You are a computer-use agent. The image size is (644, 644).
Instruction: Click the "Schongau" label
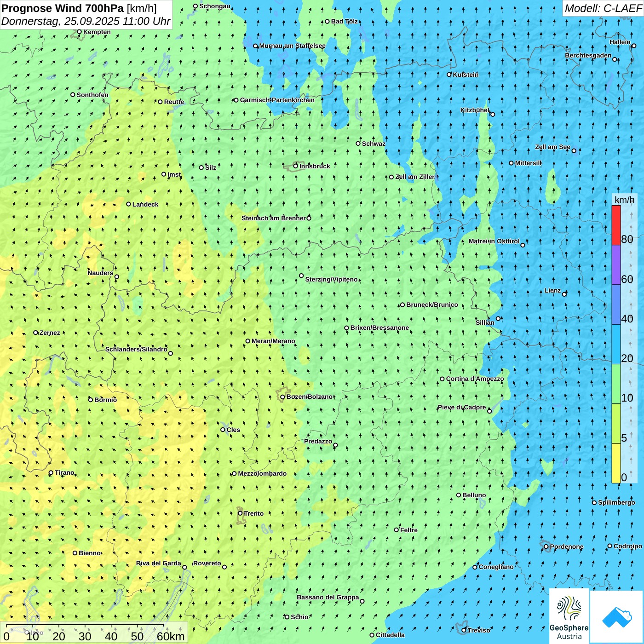coord(215,6)
